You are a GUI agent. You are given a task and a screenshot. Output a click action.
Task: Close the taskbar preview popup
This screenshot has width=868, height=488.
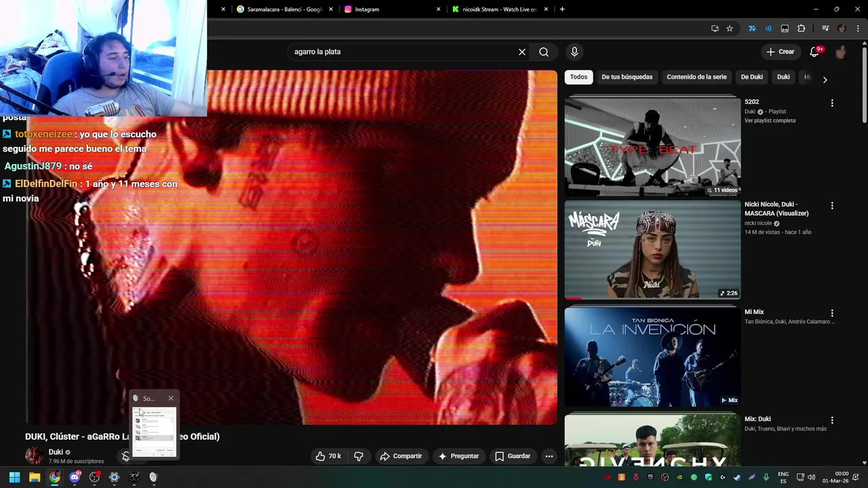tap(171, 399)
